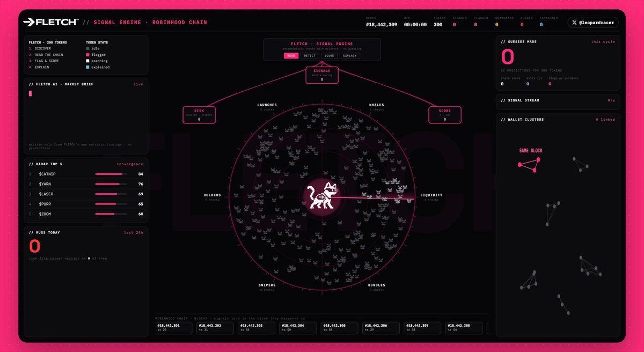Open the @leopardracer profile link

coord(593,23)
